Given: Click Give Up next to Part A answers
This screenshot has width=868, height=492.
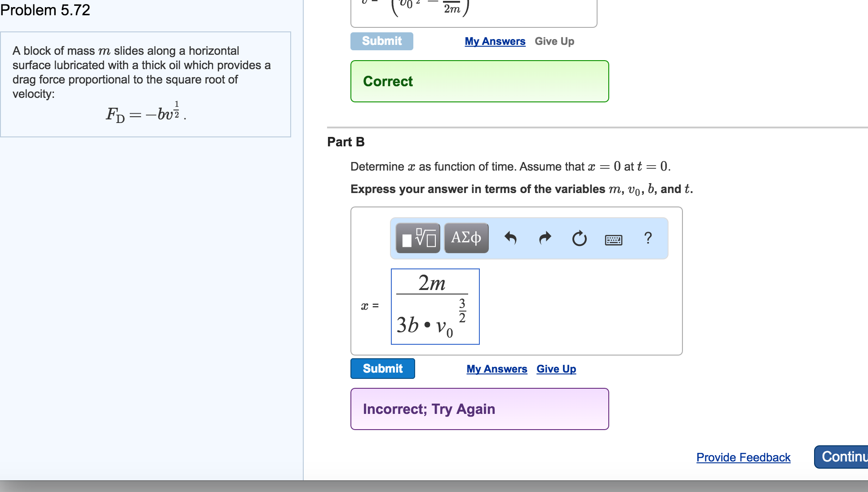Looking at the screenshot, I should 554,41.
